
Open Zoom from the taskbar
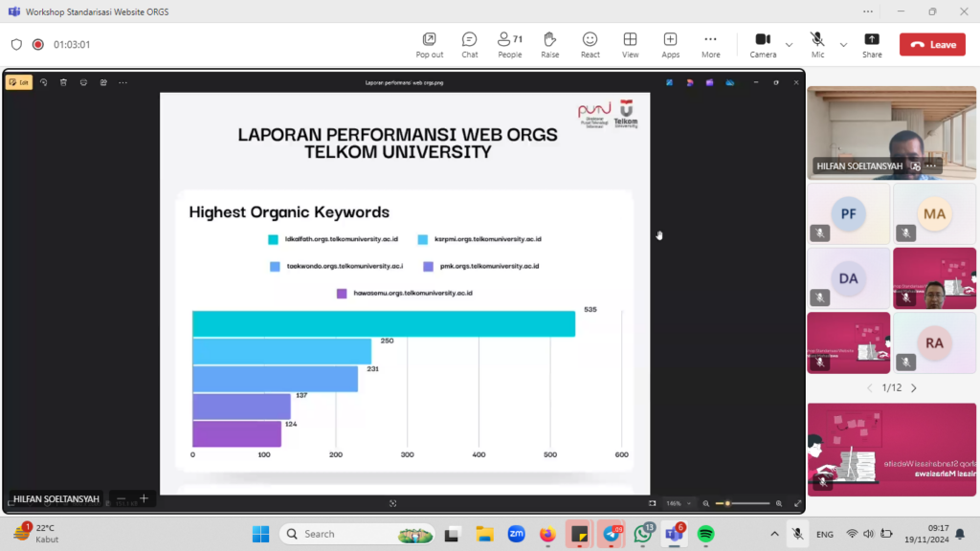point(516,534)
